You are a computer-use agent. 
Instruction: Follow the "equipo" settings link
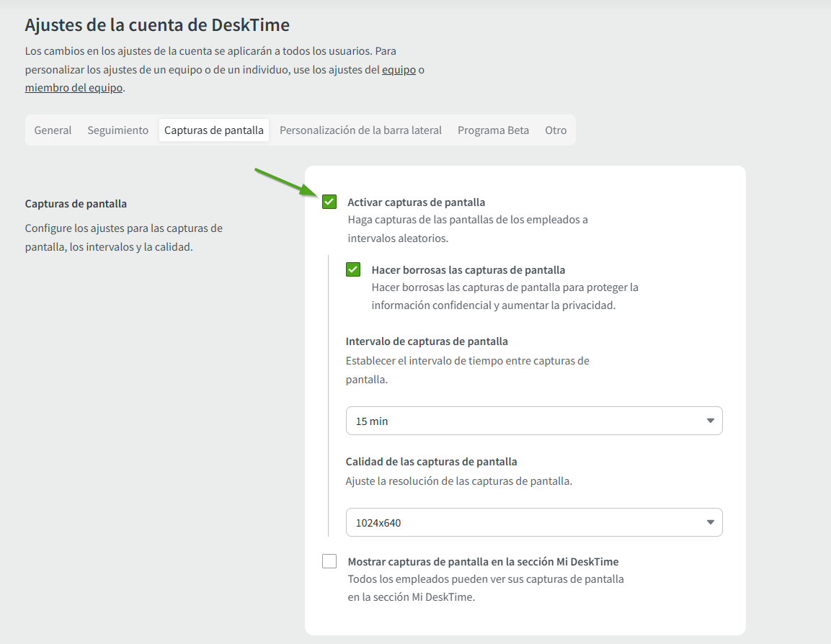pos(399,70)
